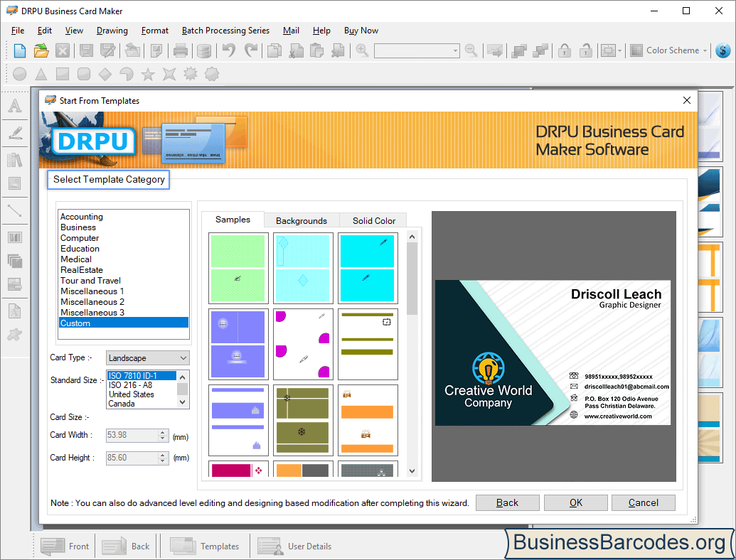Viewport: 736px width, 560px height.
Task: Select the Triangle shape tool
Action: [x=41, y=74]
